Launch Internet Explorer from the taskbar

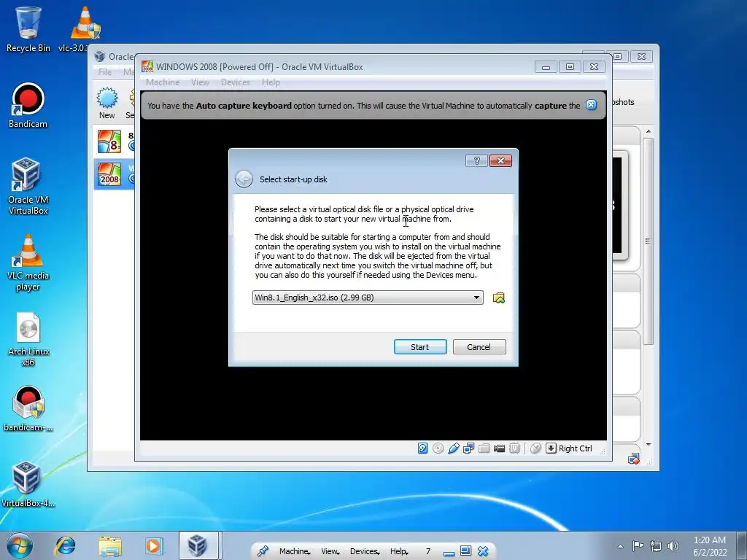65,546
